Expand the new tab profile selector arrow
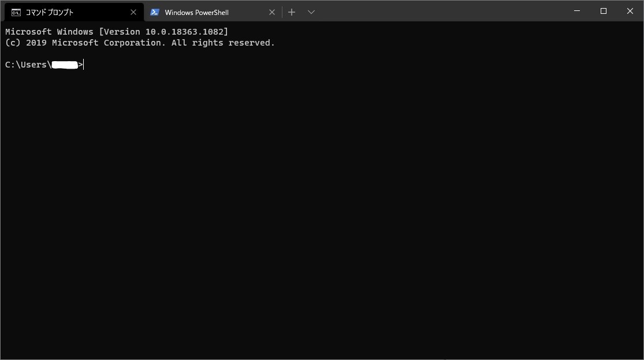 pos(311,12)
